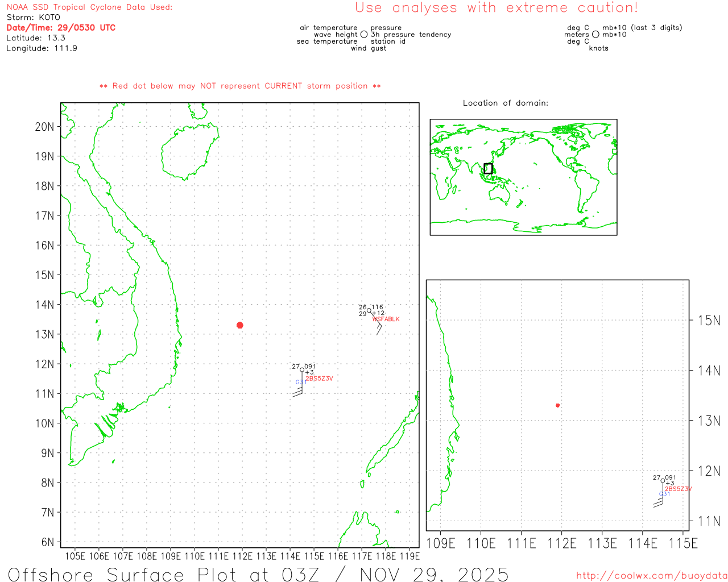Viewport: 728px width, 582px height.
Task: Click the 'NOAA SSD Tropical Cyclone Data Used' heading
Action: click(x=89, y=7)
